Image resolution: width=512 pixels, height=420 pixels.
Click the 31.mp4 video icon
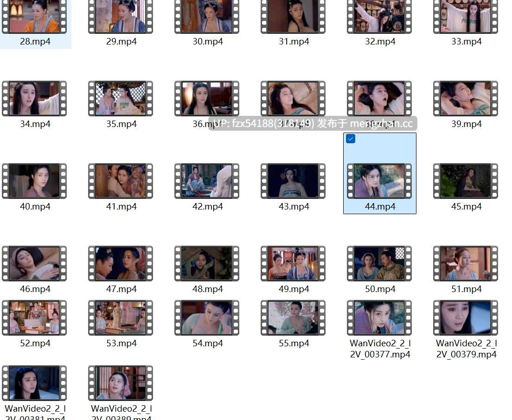293,17
